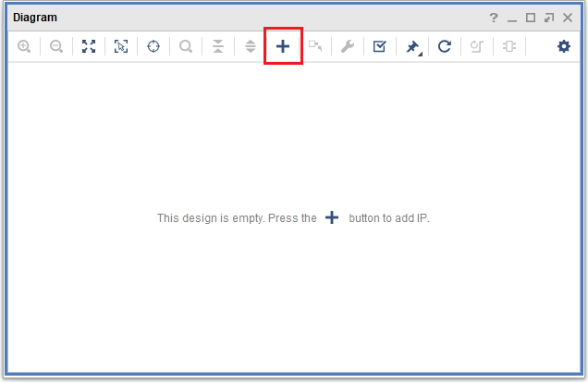The image size is (588, 383).
Task: Zoom in on the diagram
Action: 24,46
